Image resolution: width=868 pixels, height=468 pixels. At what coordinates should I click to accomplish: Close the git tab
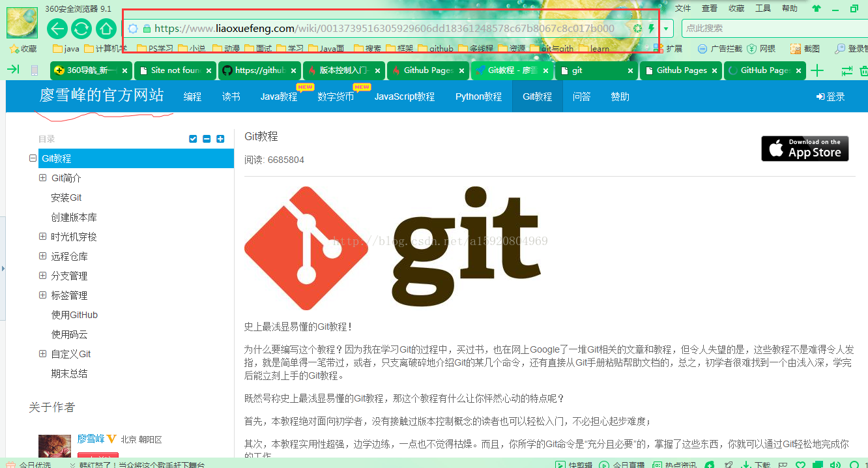click(630, 70)
